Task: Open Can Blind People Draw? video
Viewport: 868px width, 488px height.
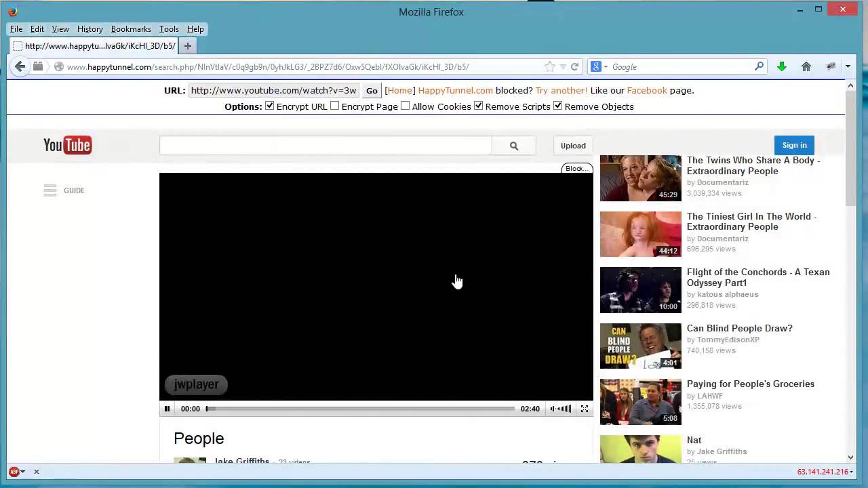Action: 740,328
